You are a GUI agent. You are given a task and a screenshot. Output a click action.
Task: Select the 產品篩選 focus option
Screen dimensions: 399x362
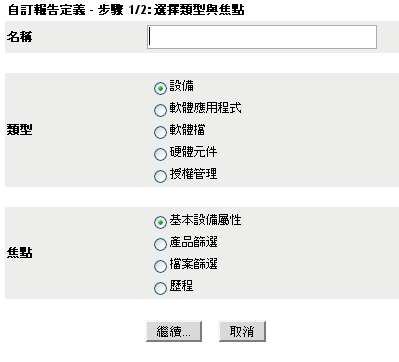(x=160, y=244)
